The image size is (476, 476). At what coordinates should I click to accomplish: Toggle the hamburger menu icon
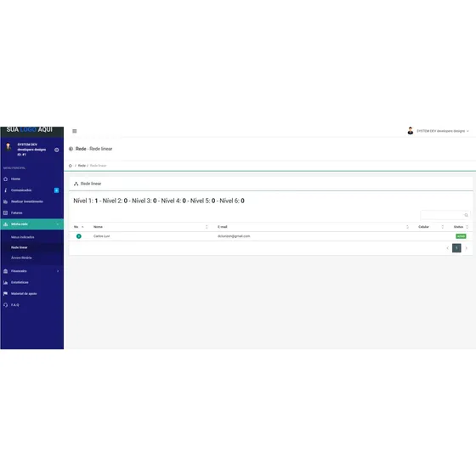pos(75,131)
